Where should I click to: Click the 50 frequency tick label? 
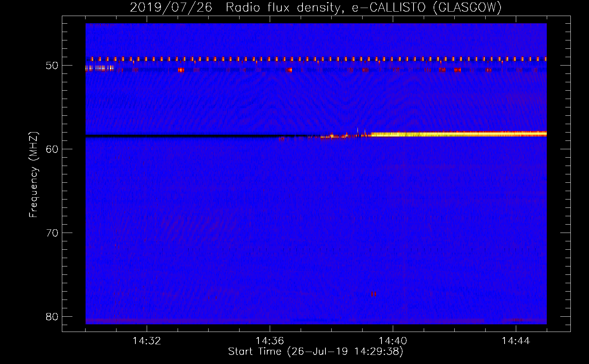52,66
